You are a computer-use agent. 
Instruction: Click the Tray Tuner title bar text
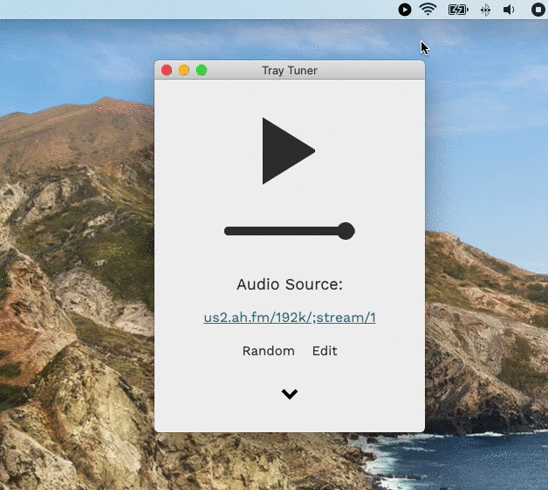290,71
